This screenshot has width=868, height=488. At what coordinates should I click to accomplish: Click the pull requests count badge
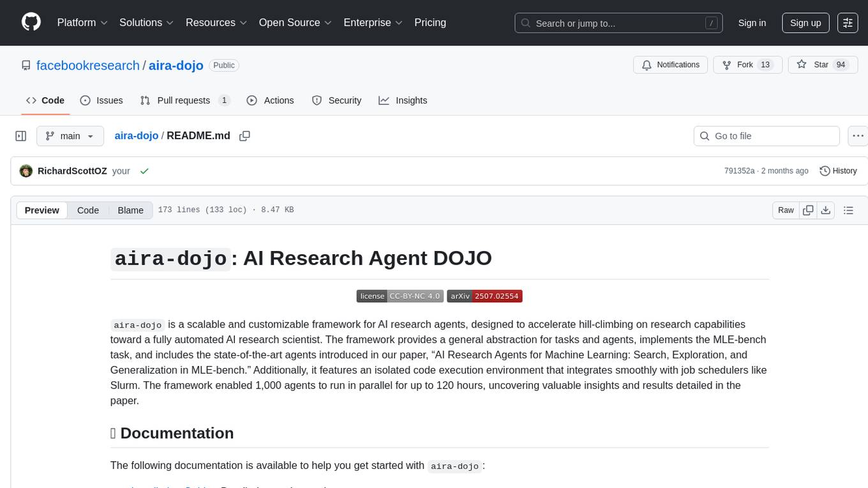tap(224, 100)
